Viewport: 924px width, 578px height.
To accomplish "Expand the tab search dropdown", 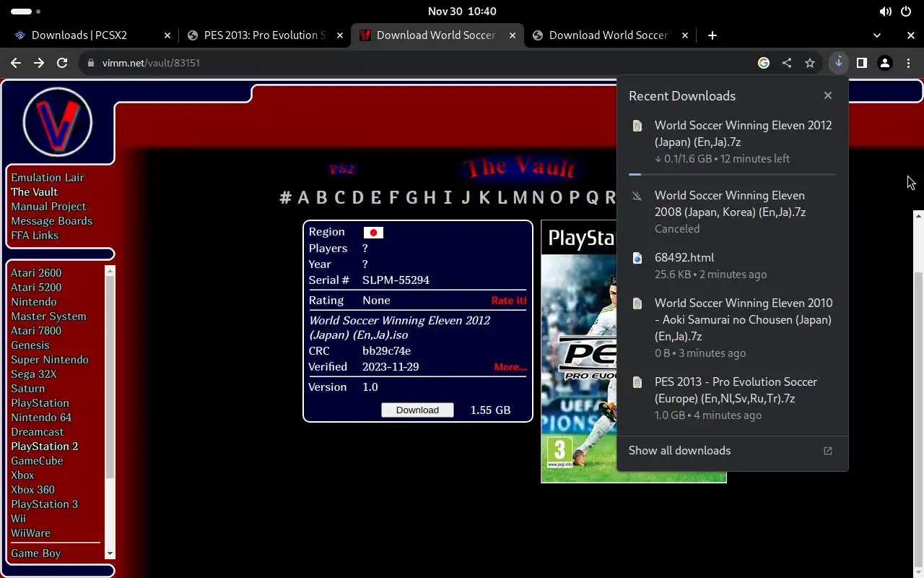I will [877, 35].
